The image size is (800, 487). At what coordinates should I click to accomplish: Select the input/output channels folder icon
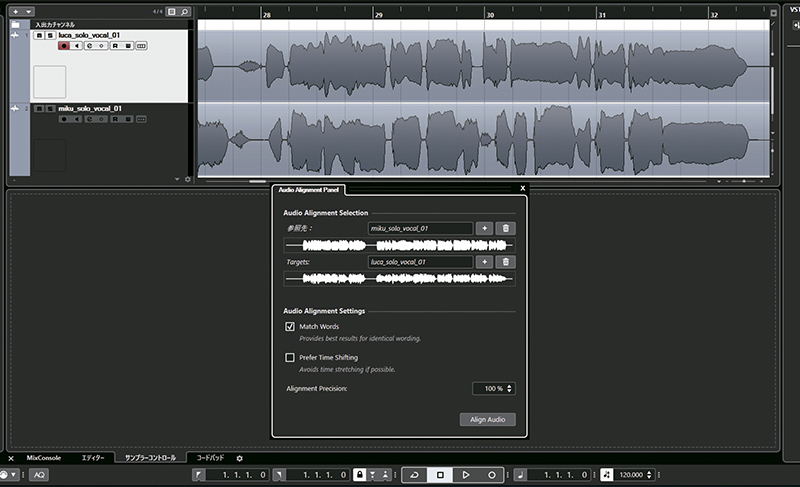tap(15, 24)
